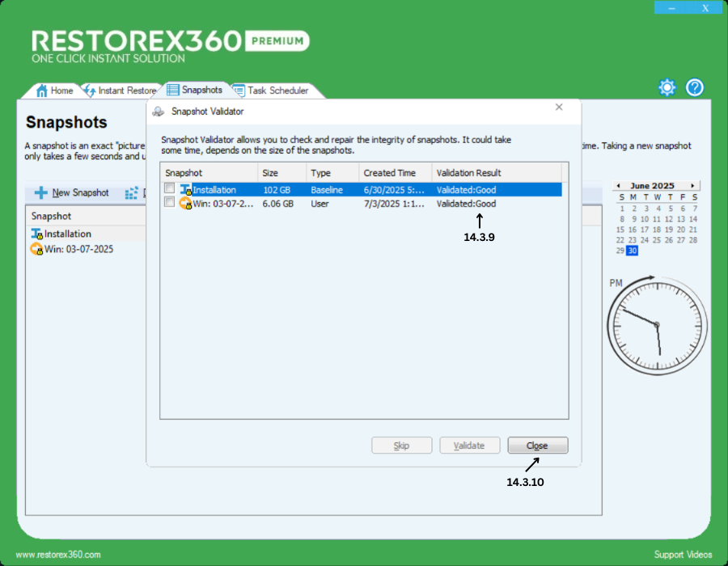Switch to the Instant Restore tab
Viewport: 728px width, 566px height.
pyautogui.click(x=120, y=91)
